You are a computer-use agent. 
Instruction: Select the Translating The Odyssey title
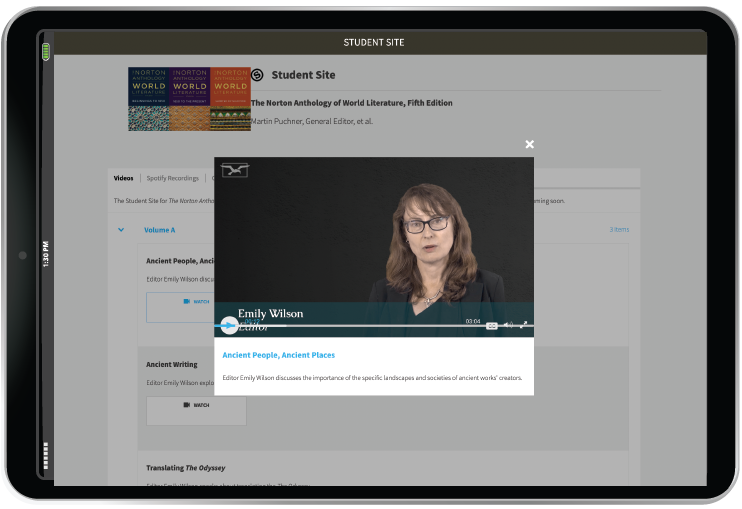click(x=186, y=468)
